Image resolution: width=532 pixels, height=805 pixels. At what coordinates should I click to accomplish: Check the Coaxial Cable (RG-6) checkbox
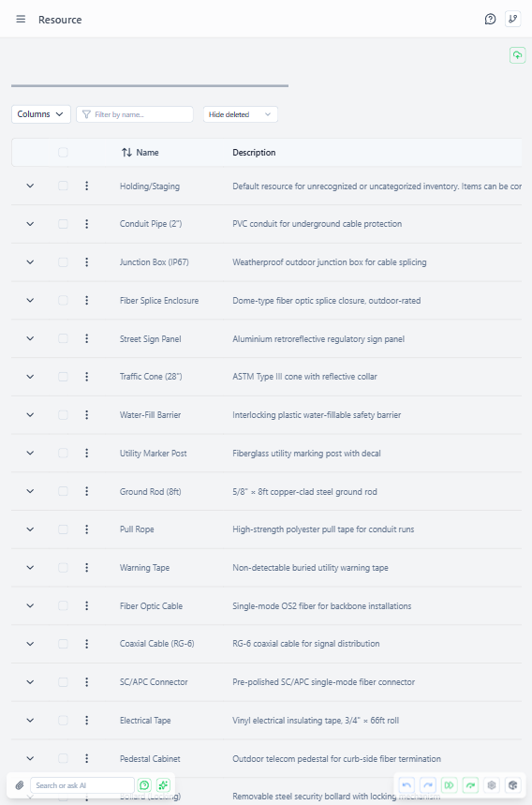click(x=63, y=644)
